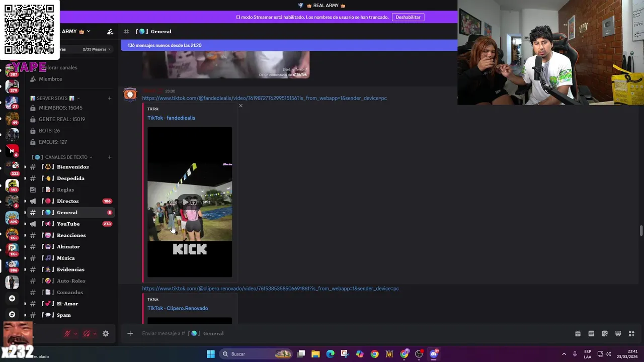Open OBS Studio from taskbar
This screenshot has height=362, width=644.
coord(419,354)
